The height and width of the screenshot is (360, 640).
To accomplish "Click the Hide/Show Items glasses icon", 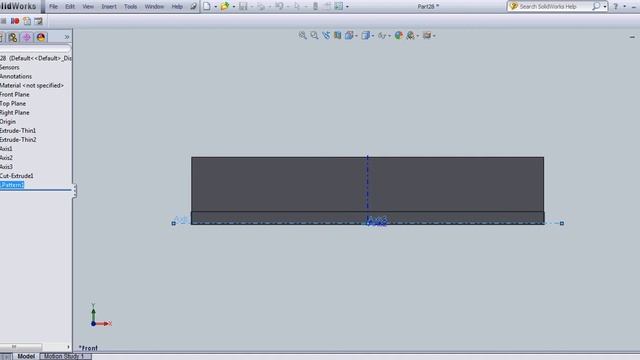I will 382,36.
